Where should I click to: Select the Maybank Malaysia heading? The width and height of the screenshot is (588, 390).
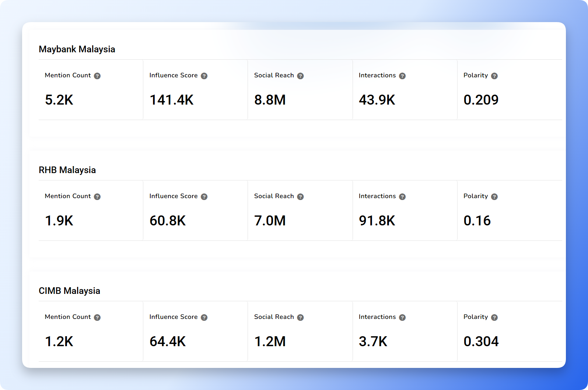(x=77, y=49)
